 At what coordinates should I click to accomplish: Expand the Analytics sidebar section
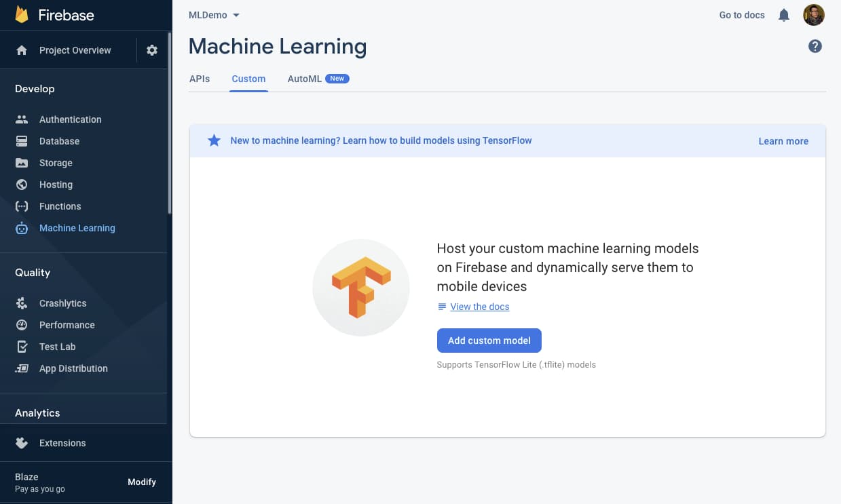[x=37, y=412]
